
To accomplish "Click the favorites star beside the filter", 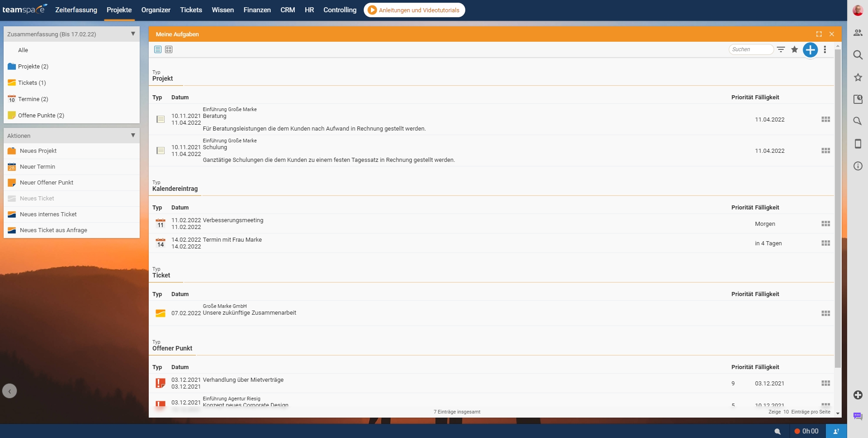I will [x=795, y=49].
